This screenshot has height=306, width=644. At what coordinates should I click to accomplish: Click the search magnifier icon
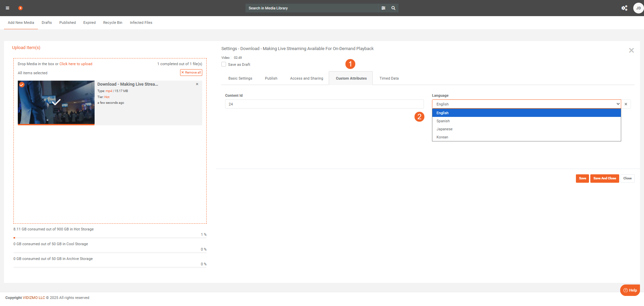tap(393, 8)
